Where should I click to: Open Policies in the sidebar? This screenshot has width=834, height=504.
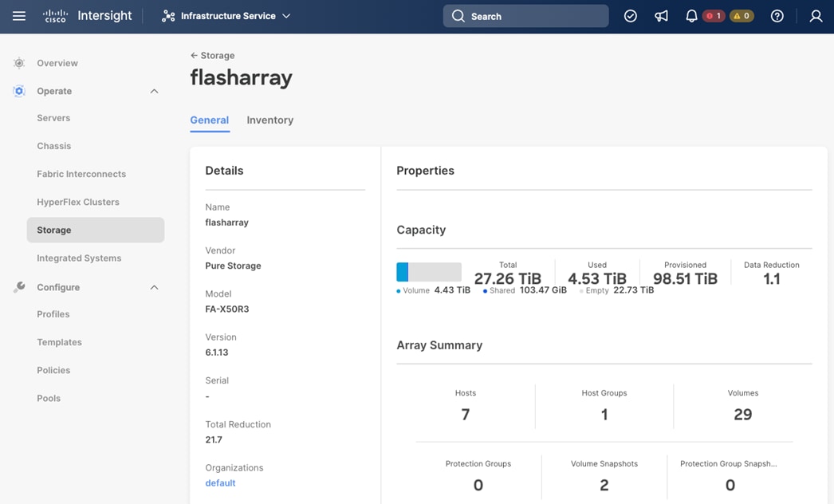(x=53, y=370)
